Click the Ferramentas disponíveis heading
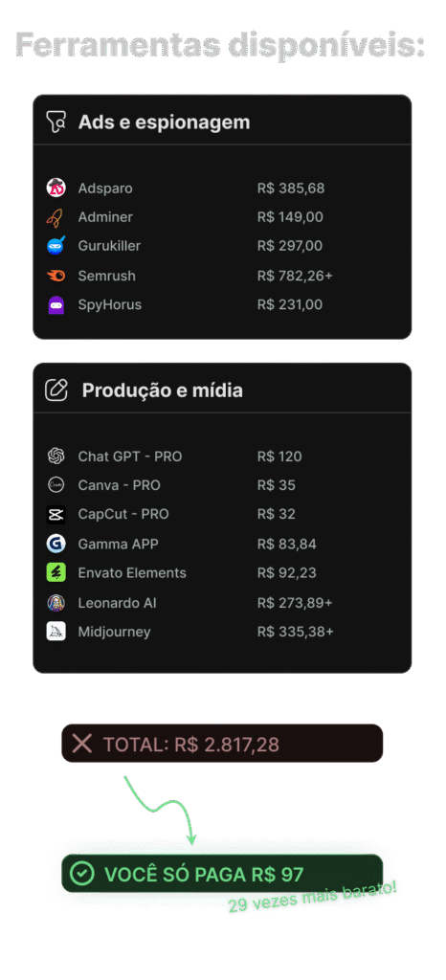The width and height of the screenshot is (446, 980). [220, 45]
